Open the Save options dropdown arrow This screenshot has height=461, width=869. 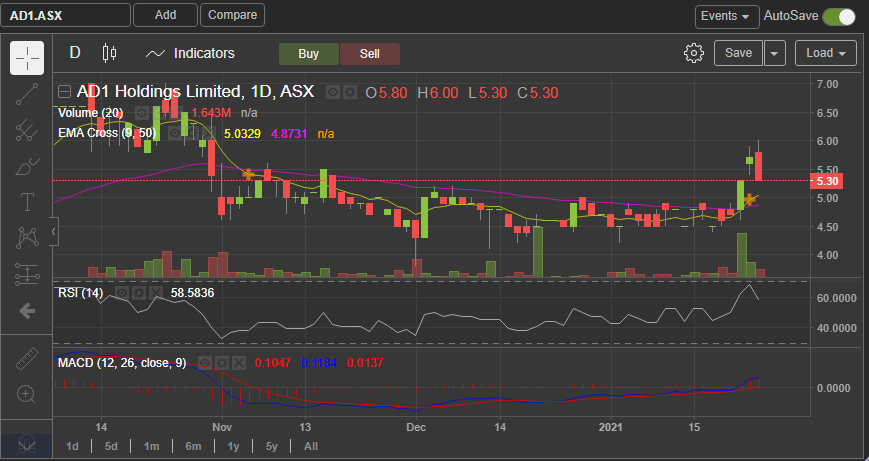tap(774, 53)
